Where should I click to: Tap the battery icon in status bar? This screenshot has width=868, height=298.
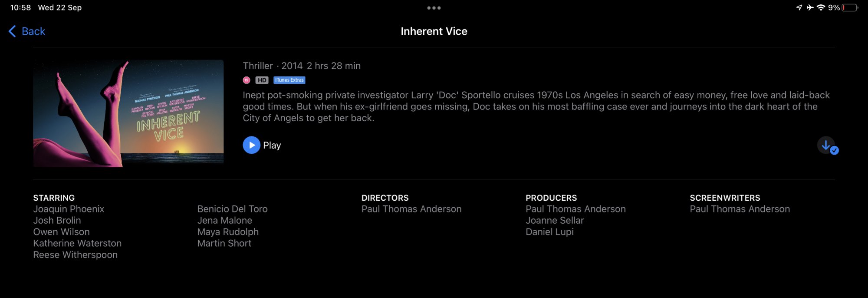click(850, 7)
